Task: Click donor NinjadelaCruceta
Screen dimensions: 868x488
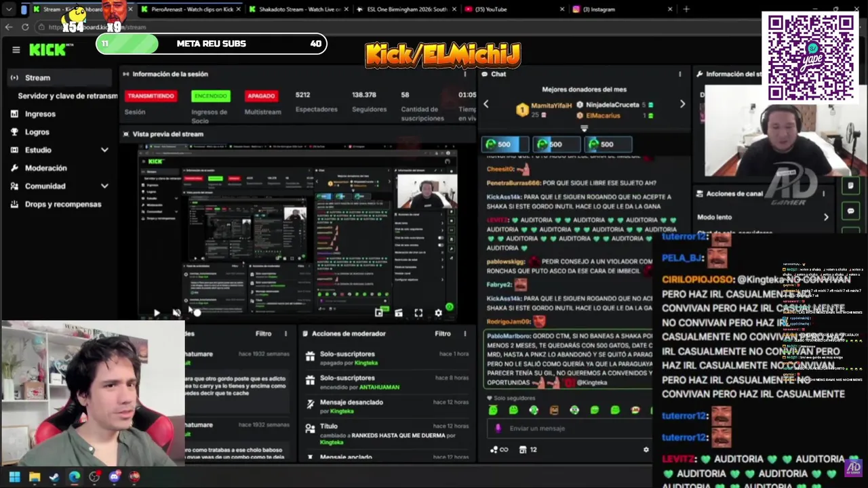Action: coord(612,105)
